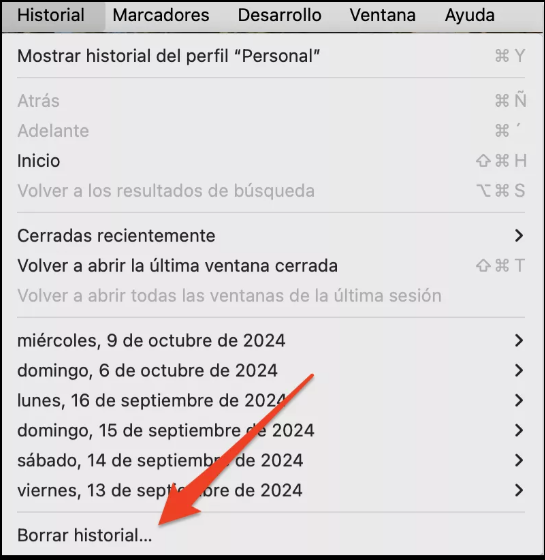Expand history for viernes, 13 de septiembre

pyautogui.click(x=271, y=490)
